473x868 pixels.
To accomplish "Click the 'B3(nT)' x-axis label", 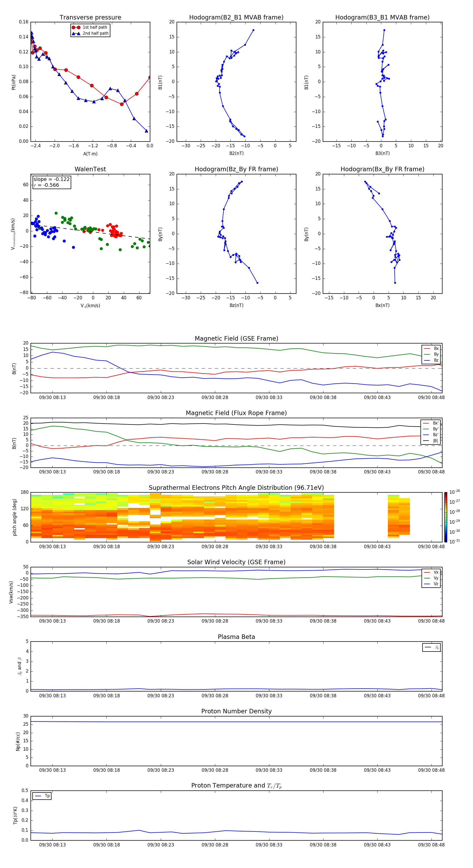I will [x=382, y=153].
